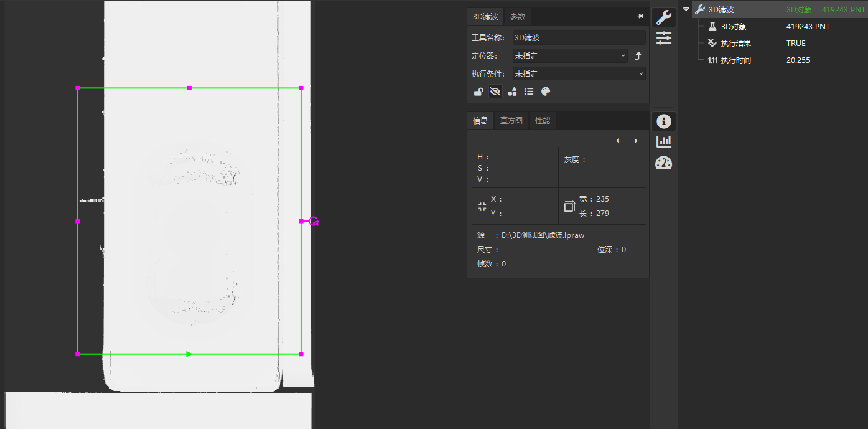Select the wrench tool sidebar icon
This screenshot has width=868, height=429.
[664, 17]
